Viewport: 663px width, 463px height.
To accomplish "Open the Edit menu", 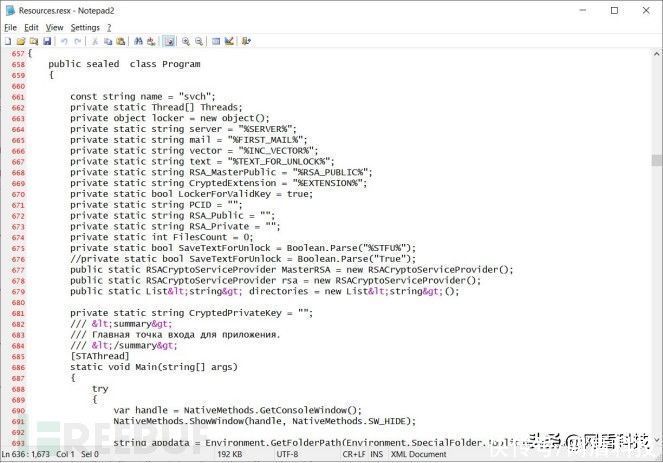I will pyautogui.click(x=31, y=27).
